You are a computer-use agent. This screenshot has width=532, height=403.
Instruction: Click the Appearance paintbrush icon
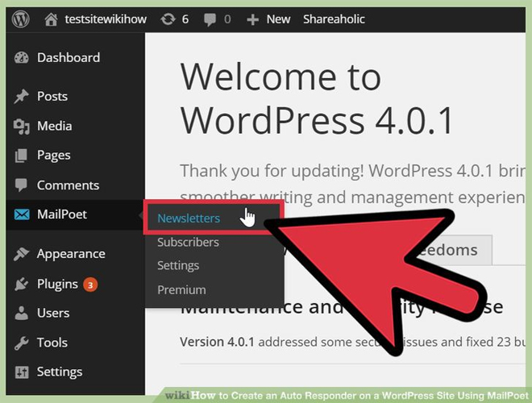(x=22, y=254)
